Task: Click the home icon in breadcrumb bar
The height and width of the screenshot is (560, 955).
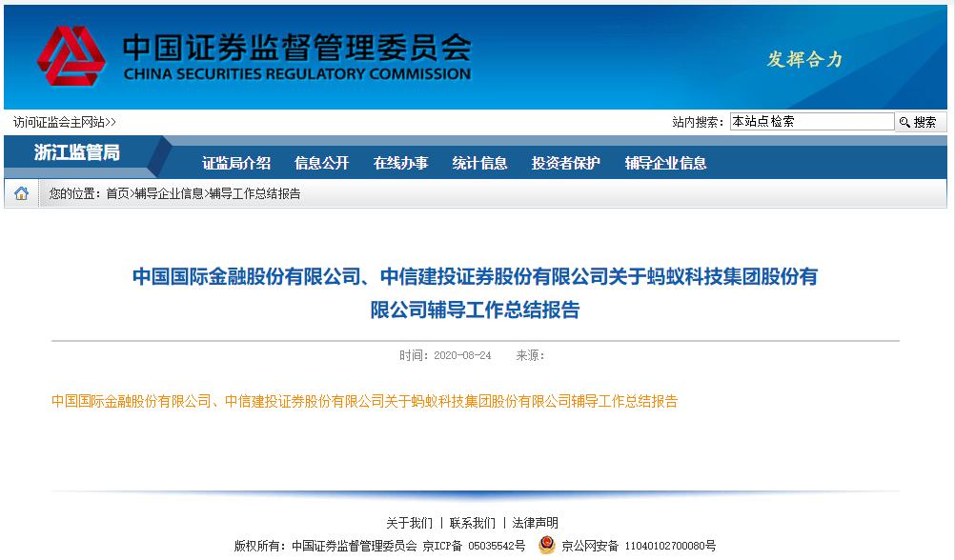Action: [21, 193]
